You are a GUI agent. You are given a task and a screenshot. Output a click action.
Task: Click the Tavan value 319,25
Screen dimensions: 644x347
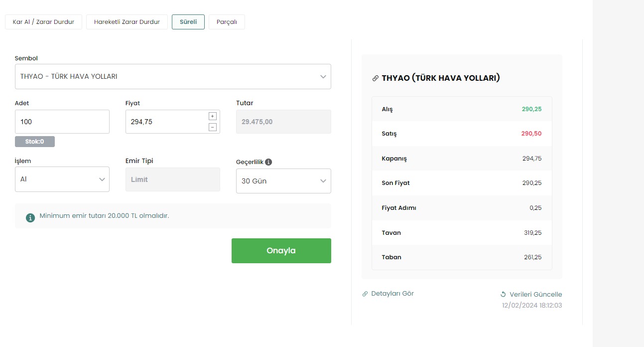pyautogui.click(x=532, y=233)
